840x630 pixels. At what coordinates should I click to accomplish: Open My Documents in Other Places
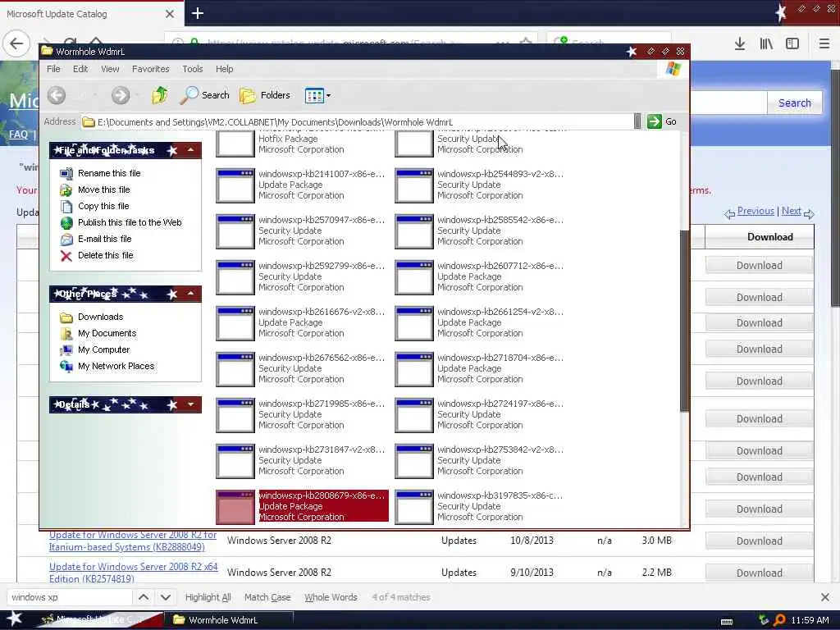[107, 333]
